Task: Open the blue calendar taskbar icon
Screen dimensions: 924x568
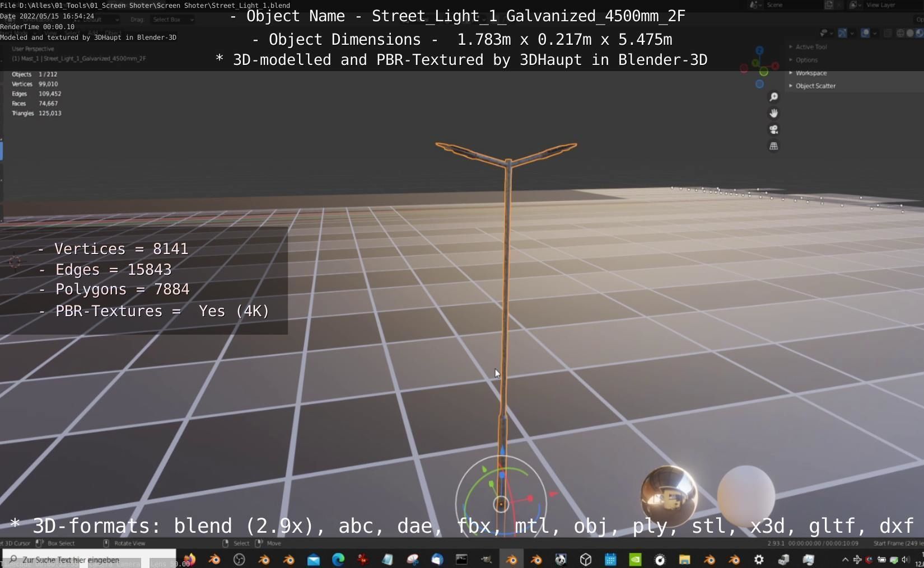Action: [610, 559]
